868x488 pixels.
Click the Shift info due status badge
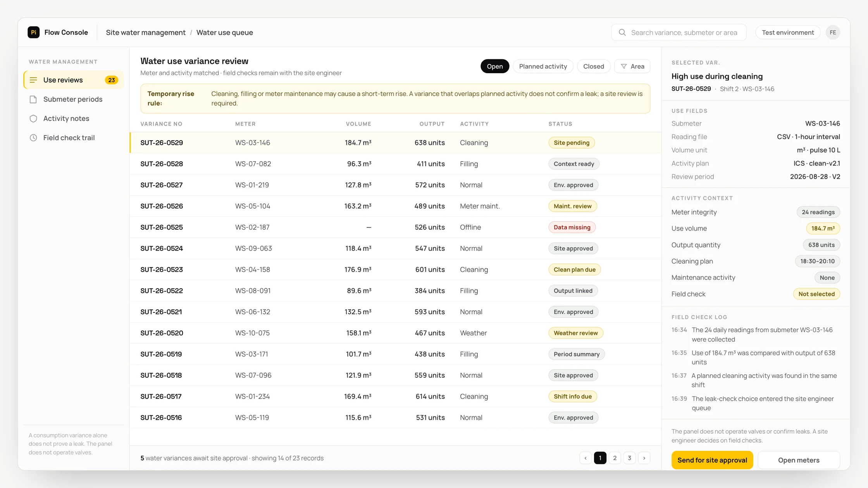click(x=573, y=397)
